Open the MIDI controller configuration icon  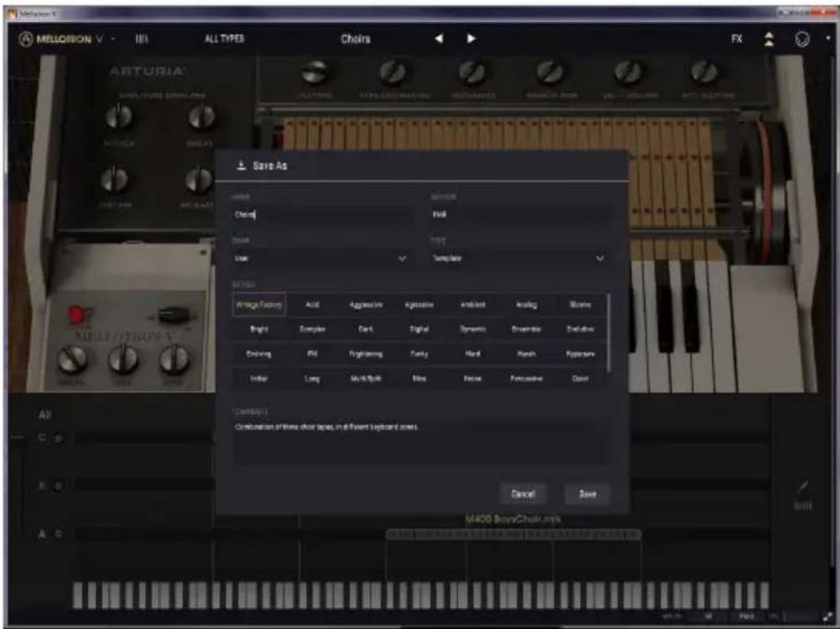[x=802, y=39]
